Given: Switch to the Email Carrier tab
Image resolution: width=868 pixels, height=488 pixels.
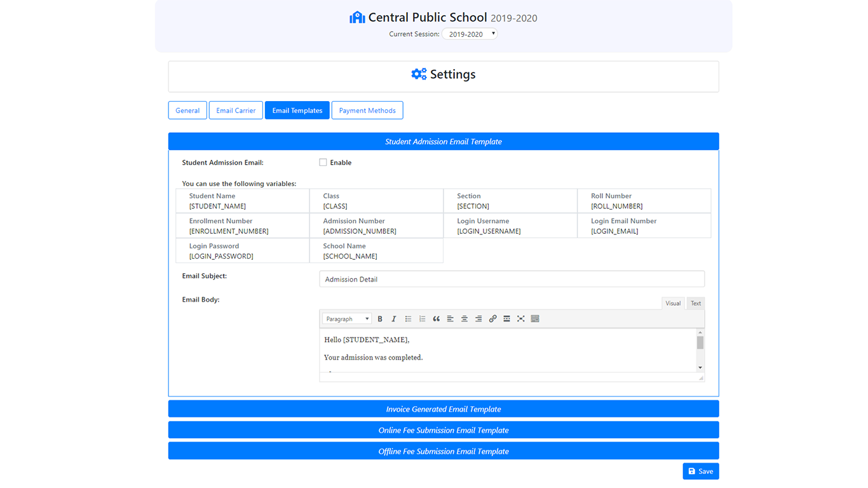Looking at the screenshot, I should 236,111.
